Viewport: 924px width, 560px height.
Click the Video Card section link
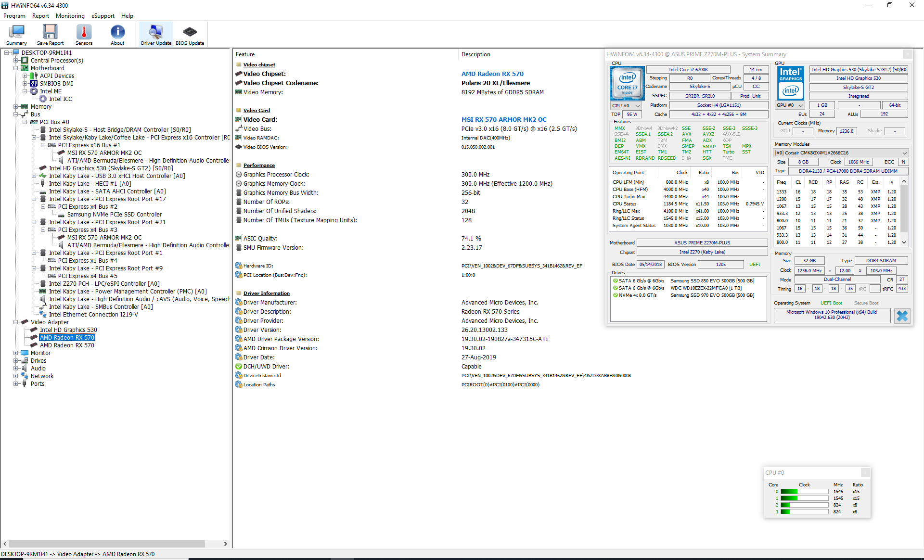(257, 110)
